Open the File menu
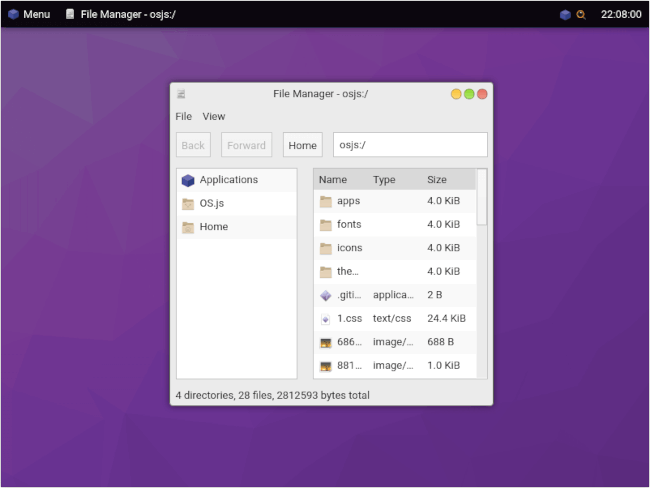650x488 pixels. [x=184, y=117]
